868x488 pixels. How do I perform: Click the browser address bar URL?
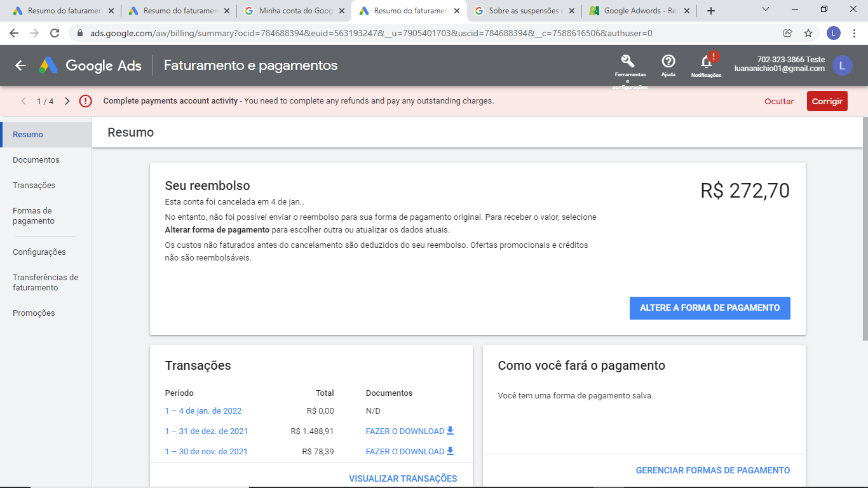371,33
